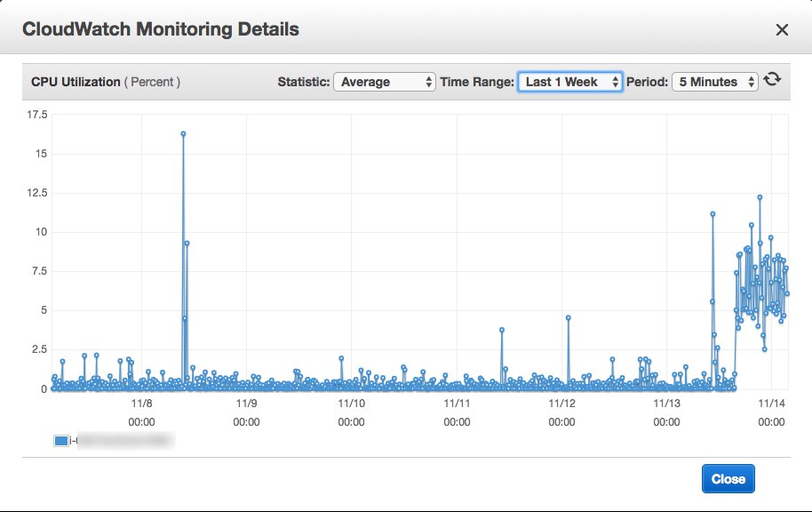Click the Time Range label text
812x512 pixels.
click(477, 82)
